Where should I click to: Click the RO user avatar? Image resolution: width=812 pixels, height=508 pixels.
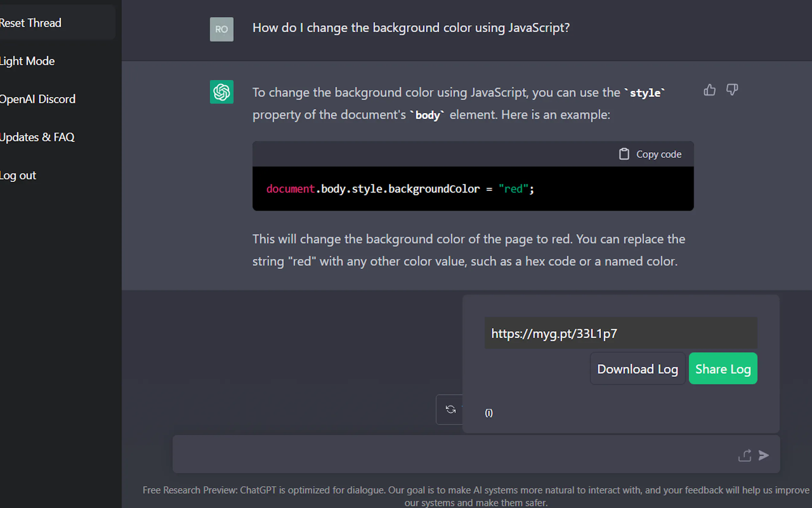click(222, 29)
